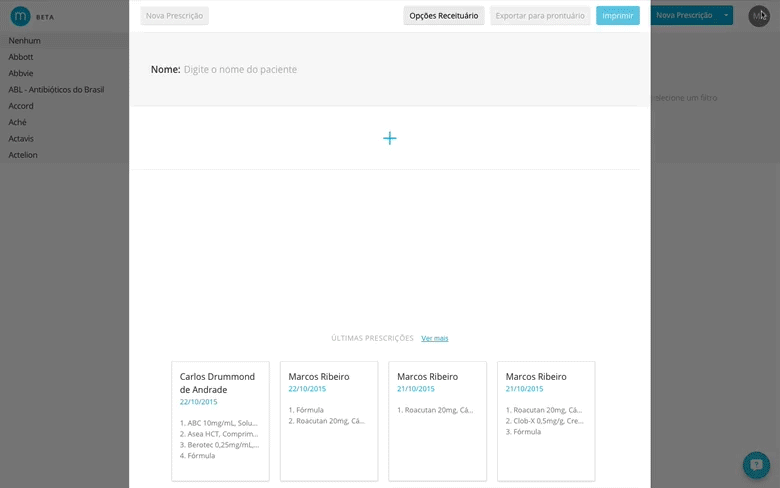Select Actavis in the manufacturer list
780x488 pixels.
21,139
